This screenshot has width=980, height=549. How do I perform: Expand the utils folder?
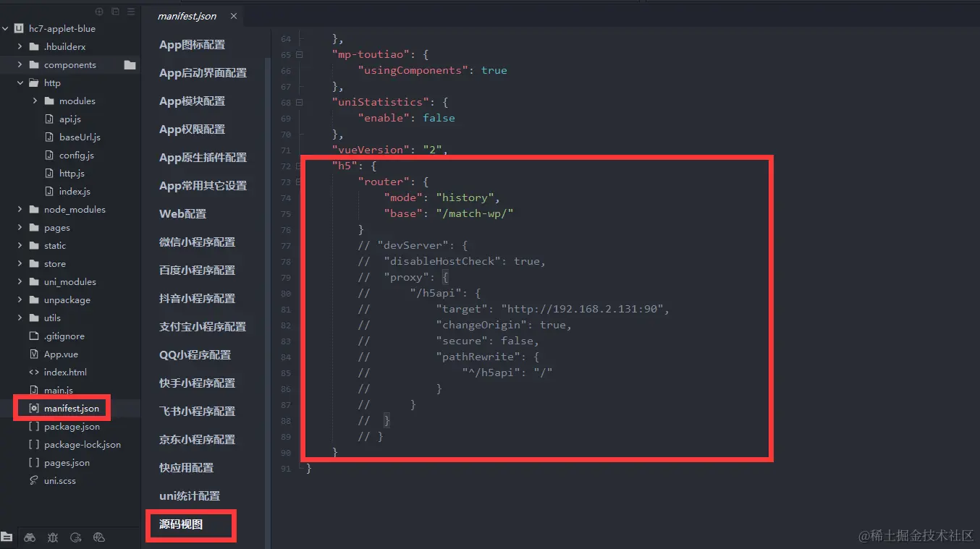[x=20, y=318]
